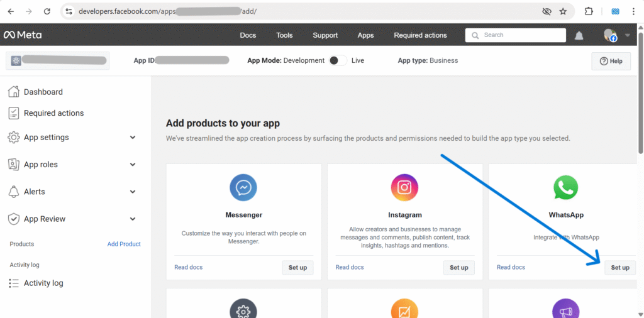Image resolution: width=644 pixels, height=318 pixels.
Task: Open Dashboard from the sidebar
Action: [43, 92]
